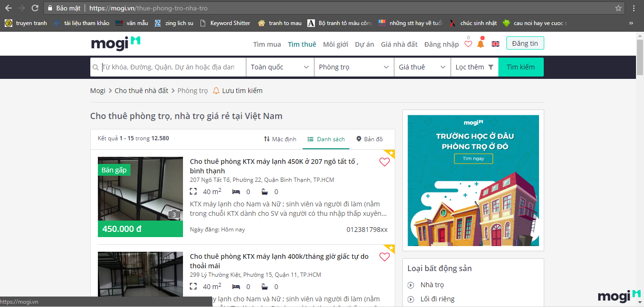The width and height of the screenshot is (644, 307).
Task: Open tranh to mau bookmark
Action: click(x=279, y=23)
